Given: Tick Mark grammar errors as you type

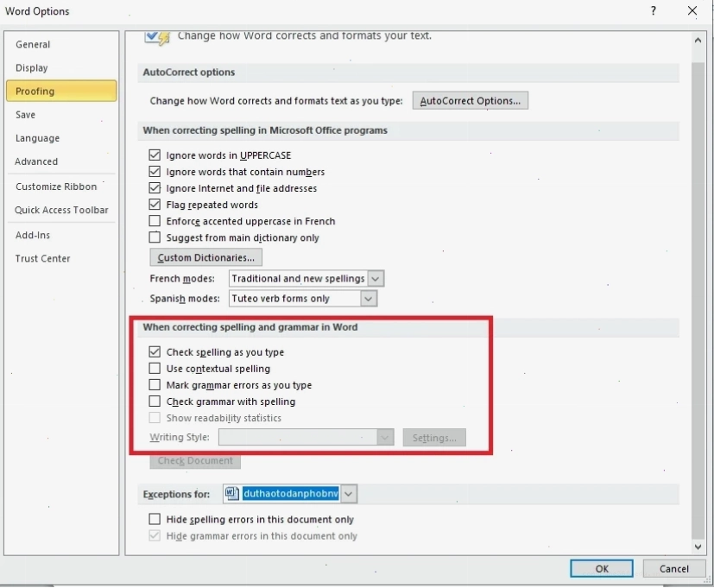Looking at the screenshot, I should tap(155, 385).
